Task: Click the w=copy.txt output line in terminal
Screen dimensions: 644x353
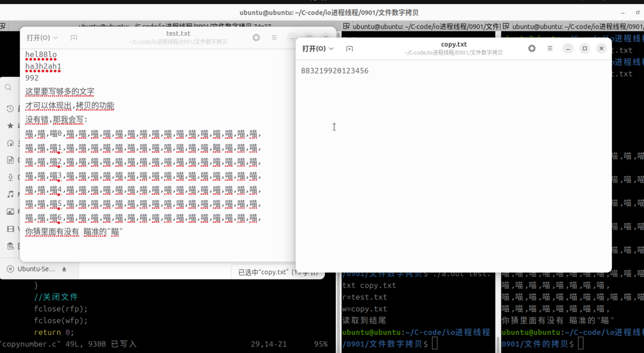Action: [364, 309]
